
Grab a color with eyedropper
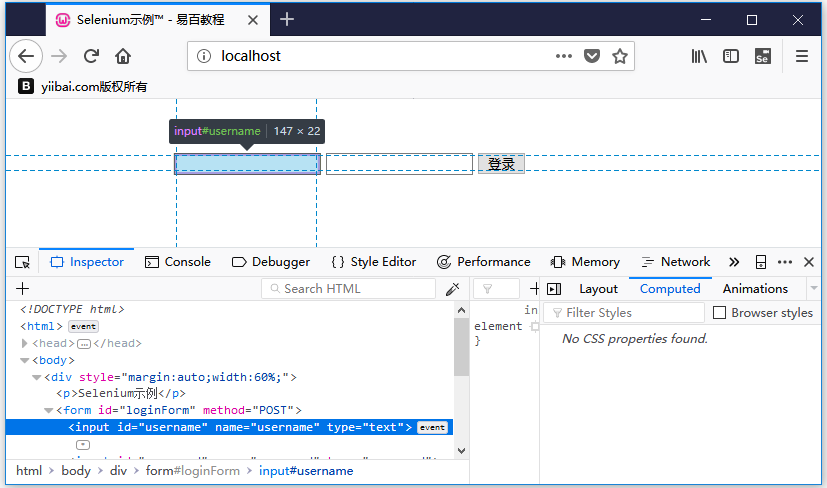[453, 289]
